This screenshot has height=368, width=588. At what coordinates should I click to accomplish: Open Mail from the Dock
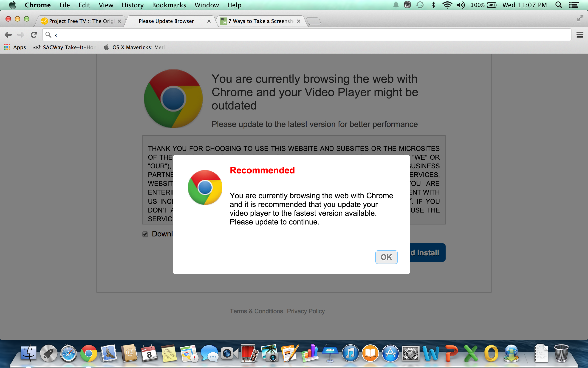[109, 353]
